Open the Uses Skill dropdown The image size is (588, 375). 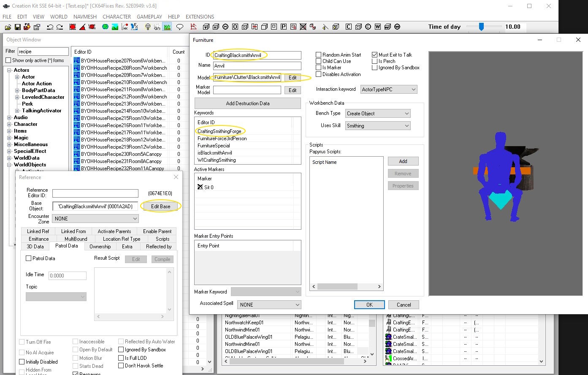coord(378,126)
